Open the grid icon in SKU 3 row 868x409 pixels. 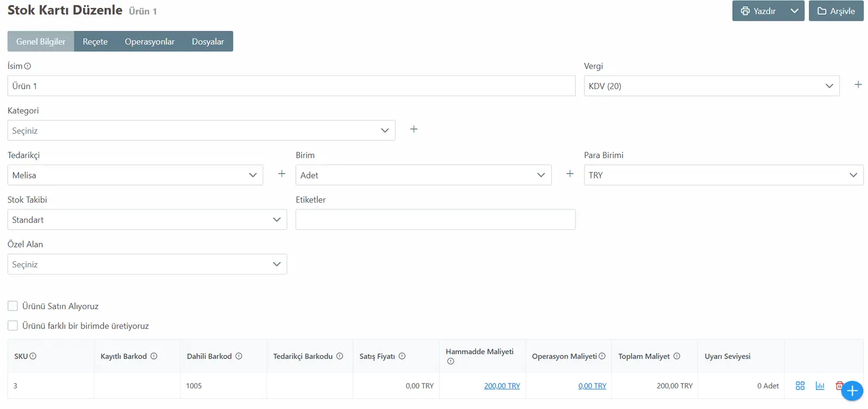point(800,386)
